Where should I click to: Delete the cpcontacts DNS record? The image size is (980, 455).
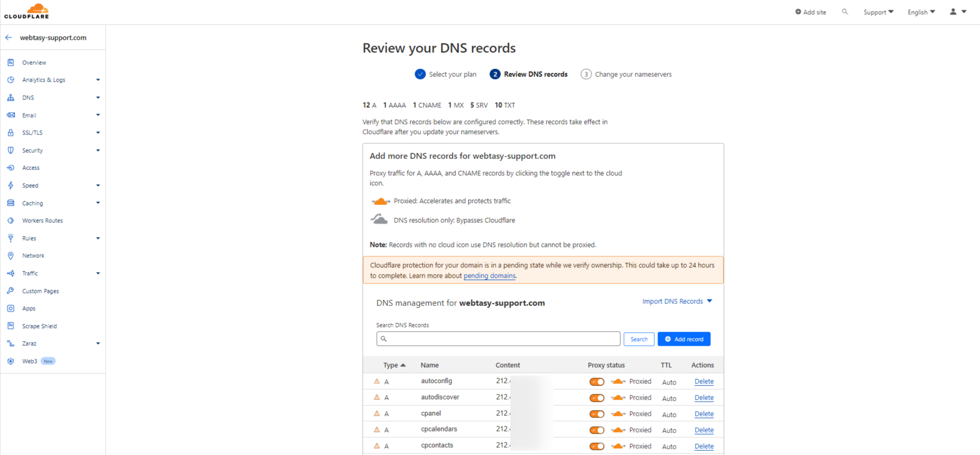[x=704, y=447]
